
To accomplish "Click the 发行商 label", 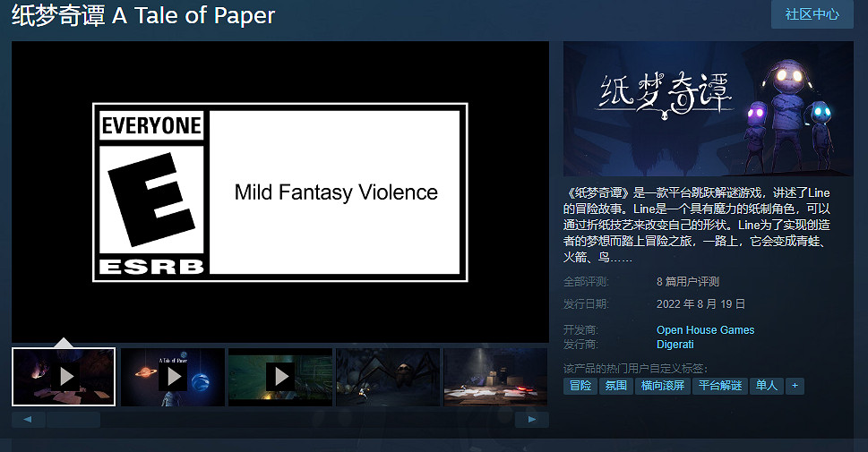I will tap(580, 344).
